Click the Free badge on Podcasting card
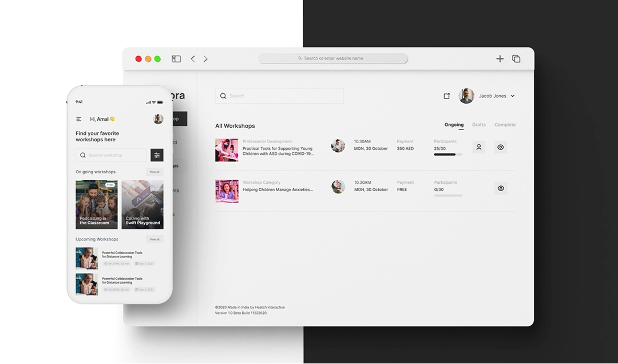The height and width of the screenshot is (364, 618). pos(110,184)
